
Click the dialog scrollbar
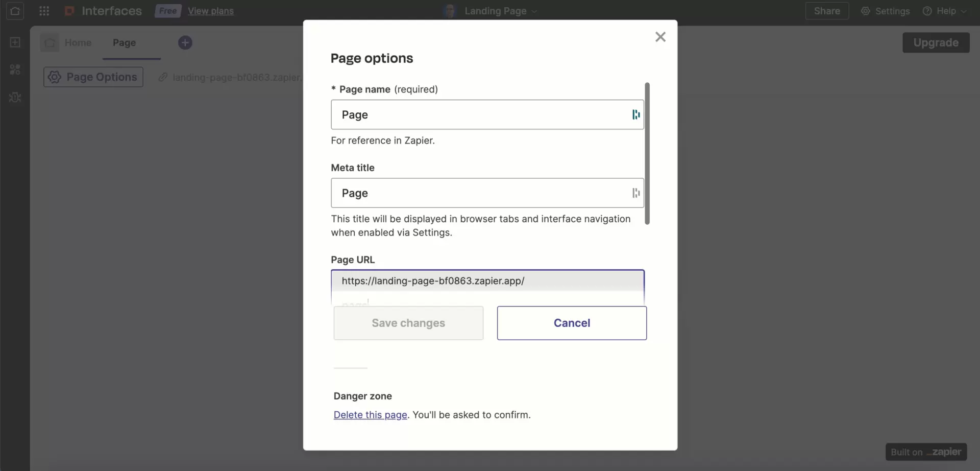(647, 153)
